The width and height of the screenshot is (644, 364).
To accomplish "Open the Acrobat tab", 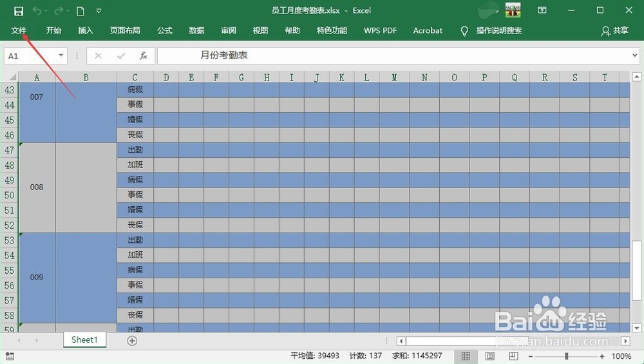I will pos(428,30).
